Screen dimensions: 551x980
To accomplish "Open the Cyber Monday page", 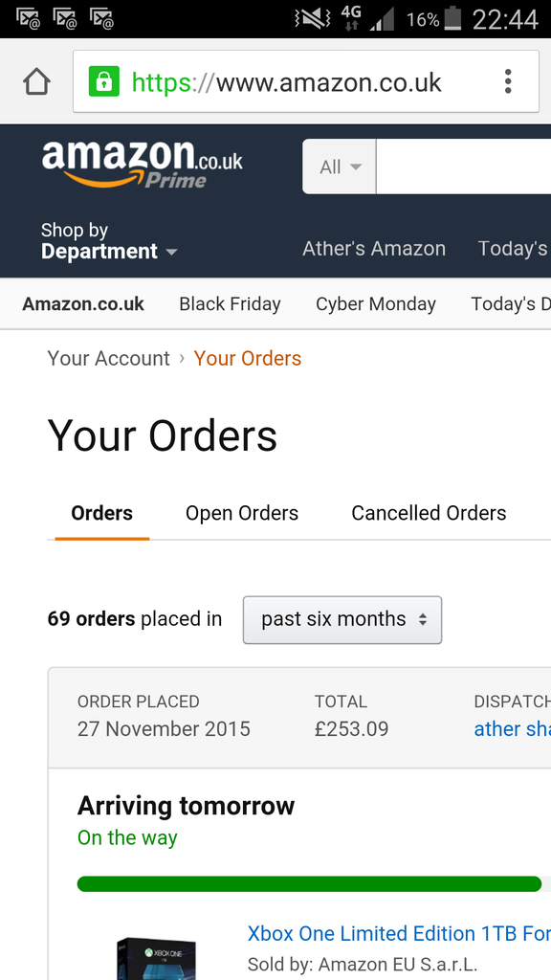I will click(x=375, y=303).
